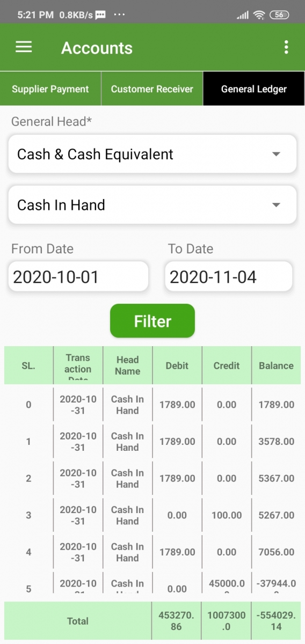Tap the Accounts title in header
Screen dimensions: 305x644
(x=97, y=48)
